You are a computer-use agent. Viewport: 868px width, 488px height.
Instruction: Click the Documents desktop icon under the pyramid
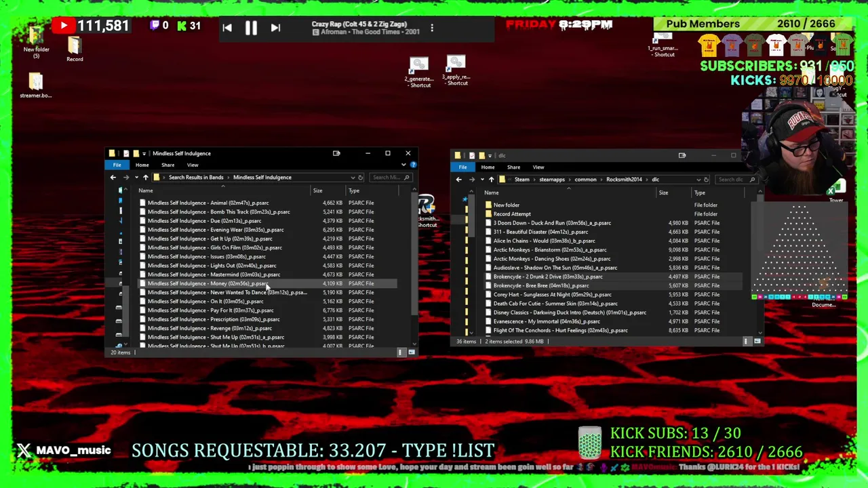coord(824,300)
